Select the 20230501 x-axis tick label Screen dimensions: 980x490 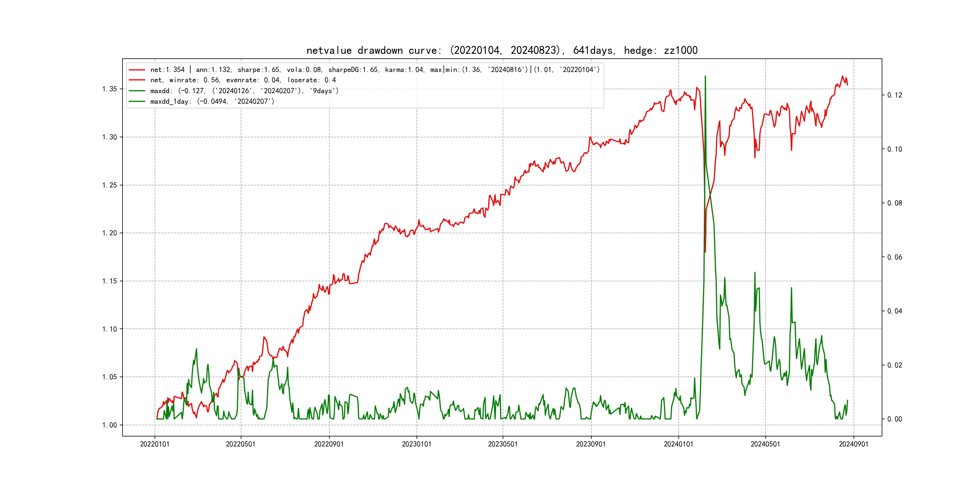pos(503,444)
